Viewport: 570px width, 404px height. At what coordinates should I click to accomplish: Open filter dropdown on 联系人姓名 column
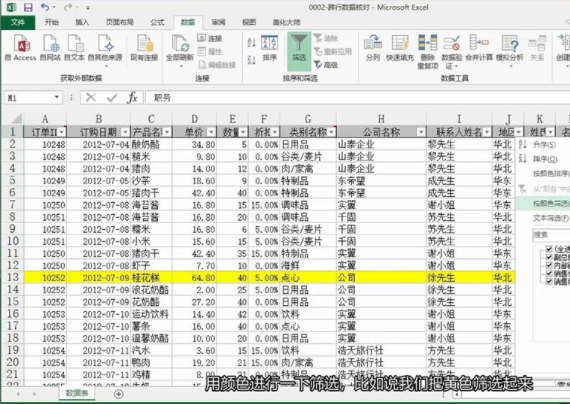click(x=487, y=132)
